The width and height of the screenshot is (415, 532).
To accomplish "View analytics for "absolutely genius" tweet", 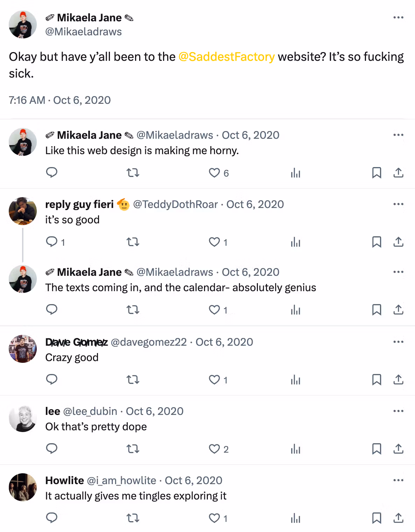I will click(x=295, y=310).
